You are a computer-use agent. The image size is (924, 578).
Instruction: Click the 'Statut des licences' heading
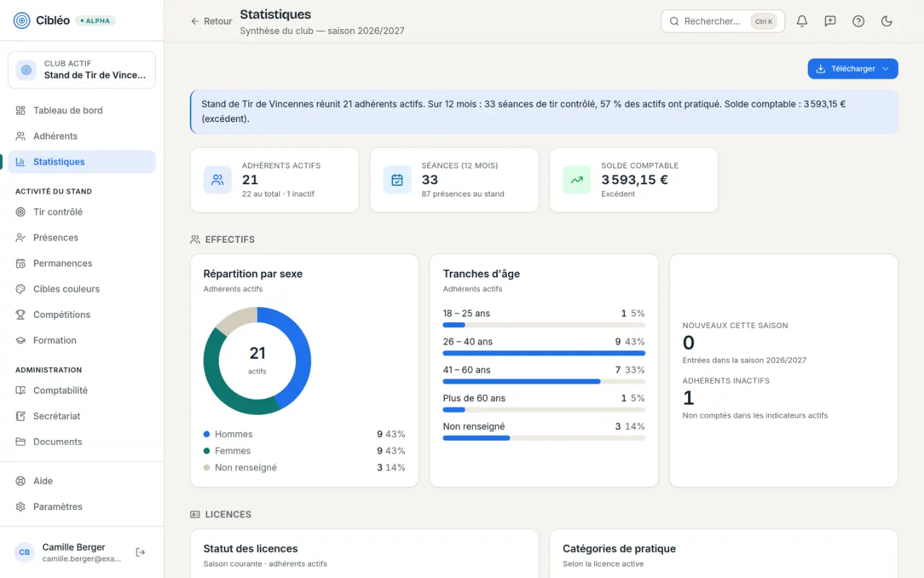250,549
